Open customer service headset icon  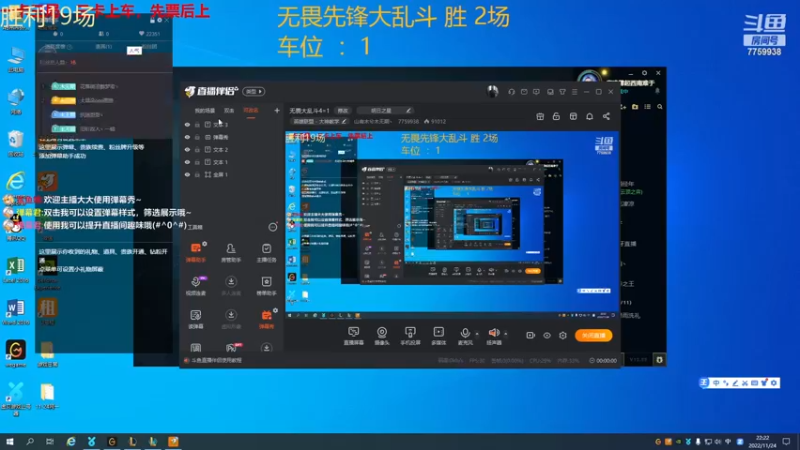pos(511,92)
